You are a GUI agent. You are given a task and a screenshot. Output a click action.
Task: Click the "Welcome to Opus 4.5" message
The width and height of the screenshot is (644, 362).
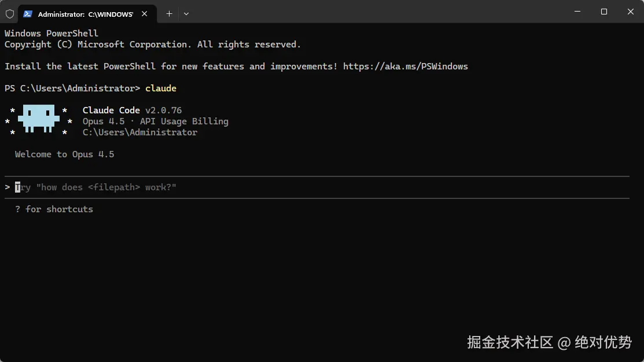click(64, 154)
